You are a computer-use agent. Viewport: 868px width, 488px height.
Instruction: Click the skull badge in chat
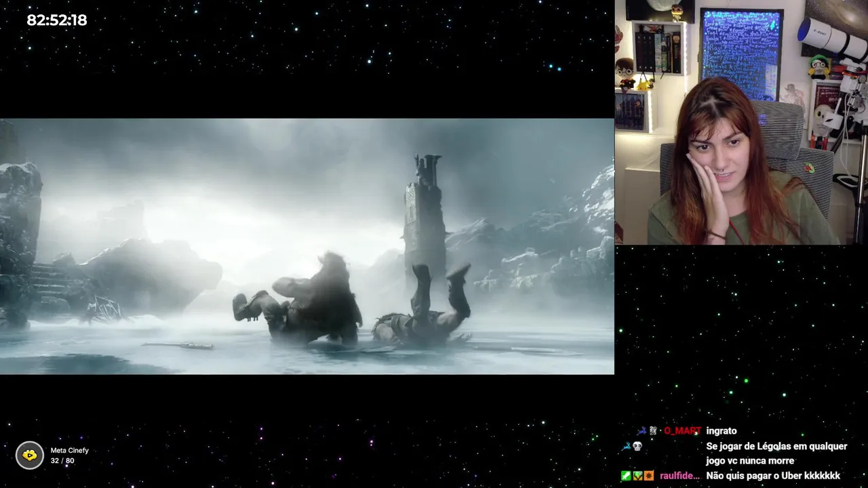tap(637, 446)
